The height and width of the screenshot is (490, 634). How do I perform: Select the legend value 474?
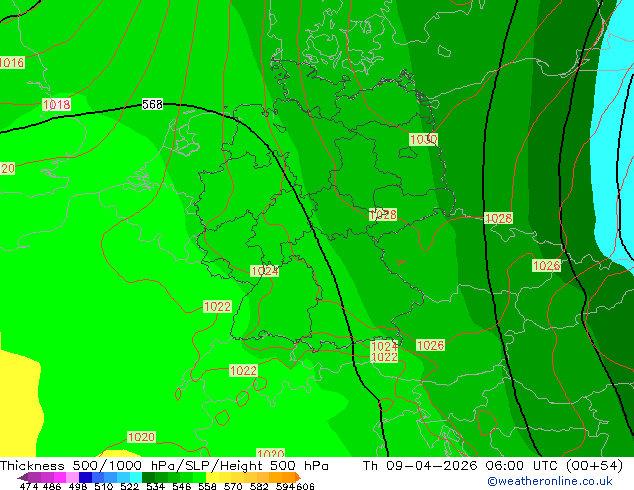(29, 486)
